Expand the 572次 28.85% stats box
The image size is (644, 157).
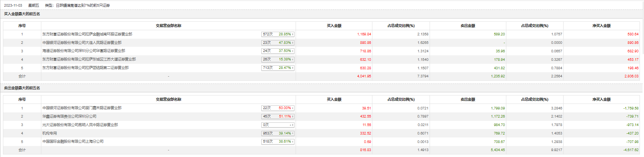278,34
